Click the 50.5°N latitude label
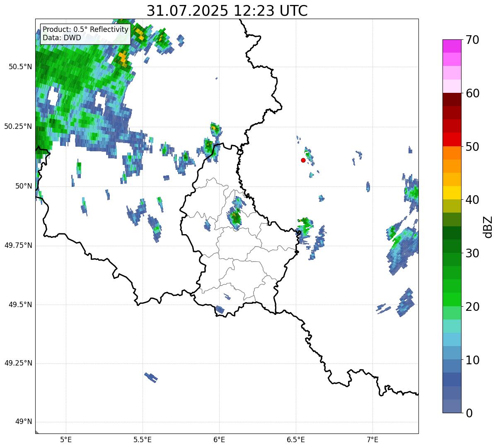The image size is (498, 448). 20,67
